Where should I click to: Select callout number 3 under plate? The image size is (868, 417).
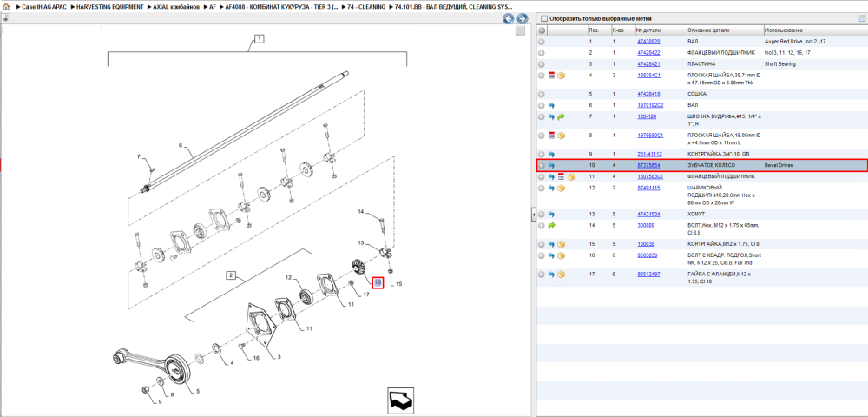pos(279,357)
